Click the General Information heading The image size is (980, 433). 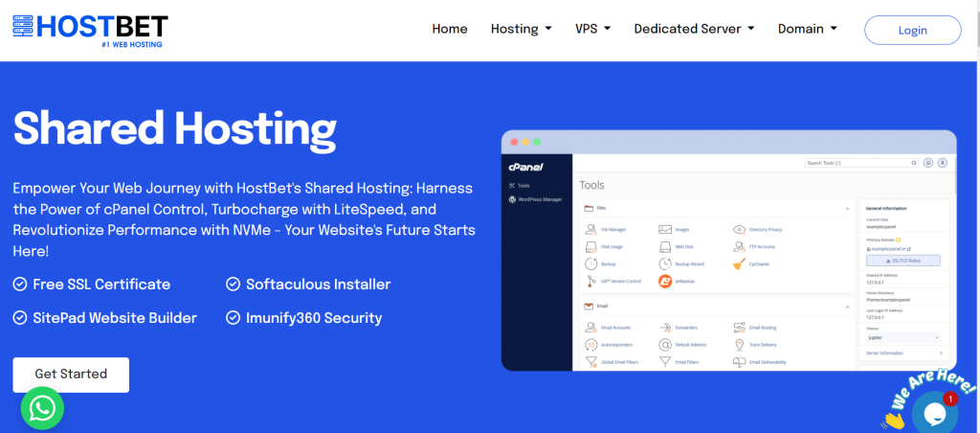point(886,209)
